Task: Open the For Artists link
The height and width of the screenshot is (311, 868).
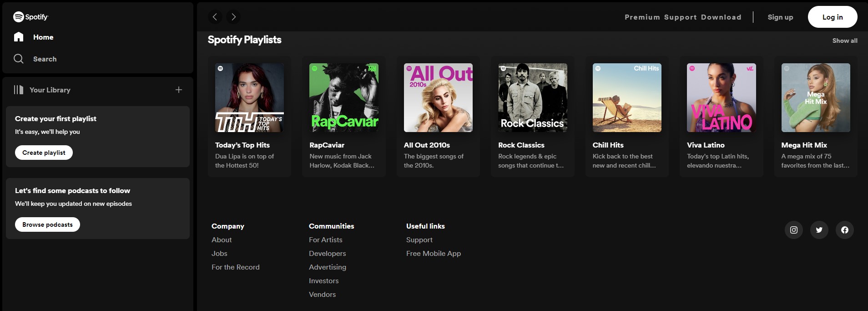Action: [326, 240]
